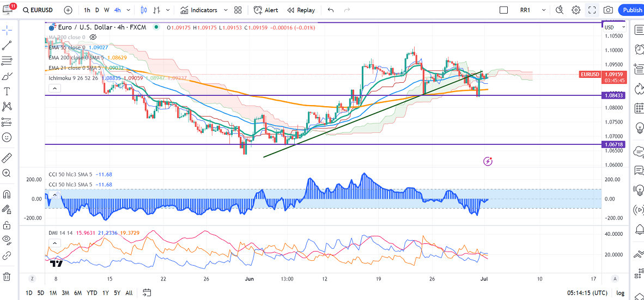Viewport: 644px width, 300px height.
Task: Open the RR1 layout dropdown arrow
Action: (x=544, y=10)
